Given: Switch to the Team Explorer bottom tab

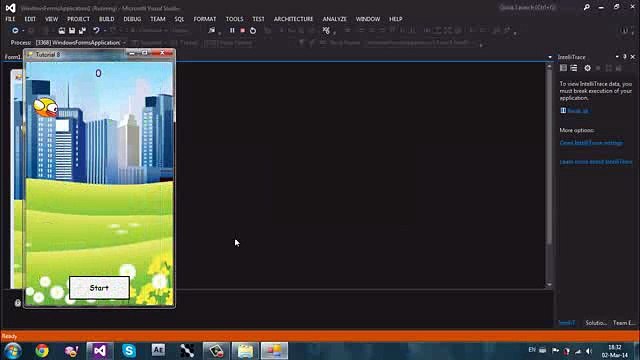Looking at the screenshot, I should click(624, 323).
